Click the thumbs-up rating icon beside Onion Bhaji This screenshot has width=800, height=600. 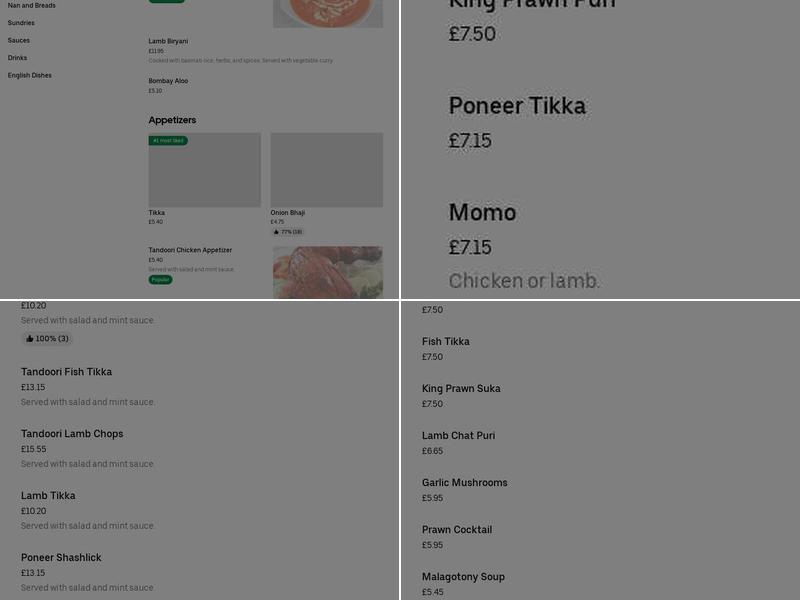click(276, 231)
